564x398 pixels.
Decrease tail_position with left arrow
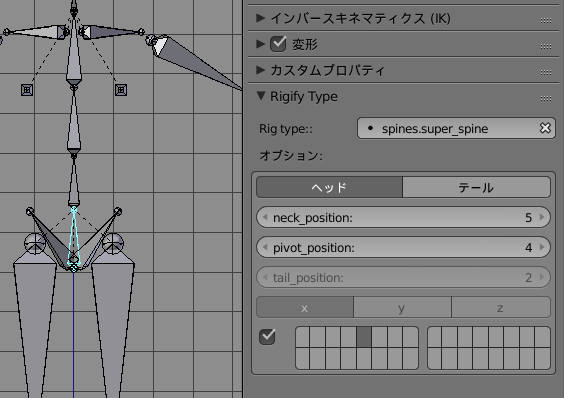pyautogui.click(x=265, y=277)
